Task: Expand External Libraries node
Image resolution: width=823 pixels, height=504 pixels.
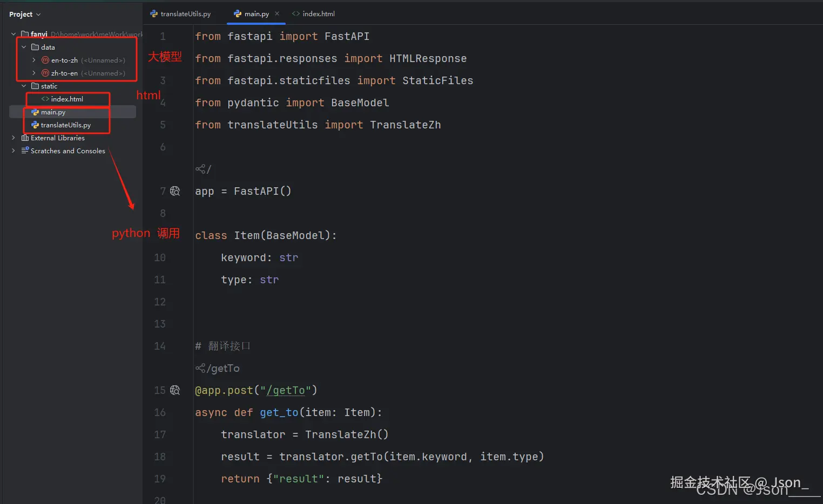Action: point(14,138)
